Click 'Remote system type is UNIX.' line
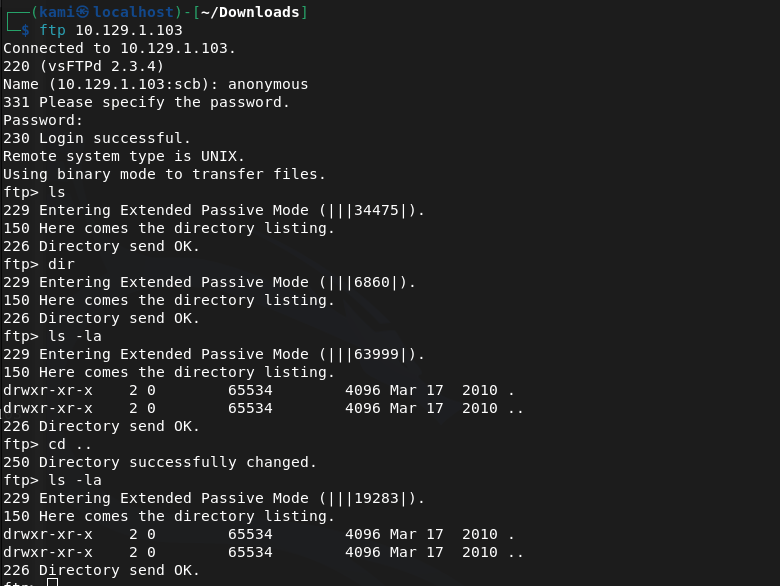 [x=124, y=156]
